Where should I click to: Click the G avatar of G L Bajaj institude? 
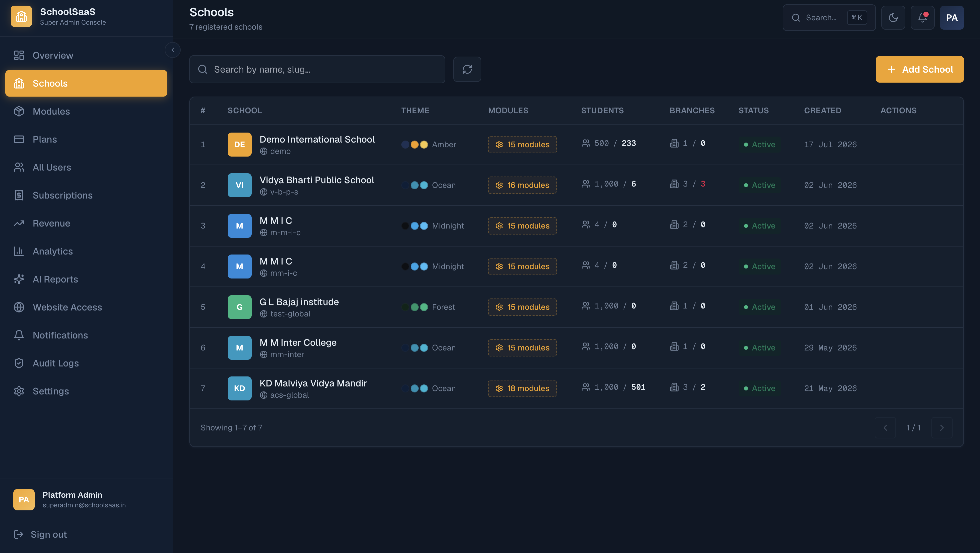click(x=240, y=307)
